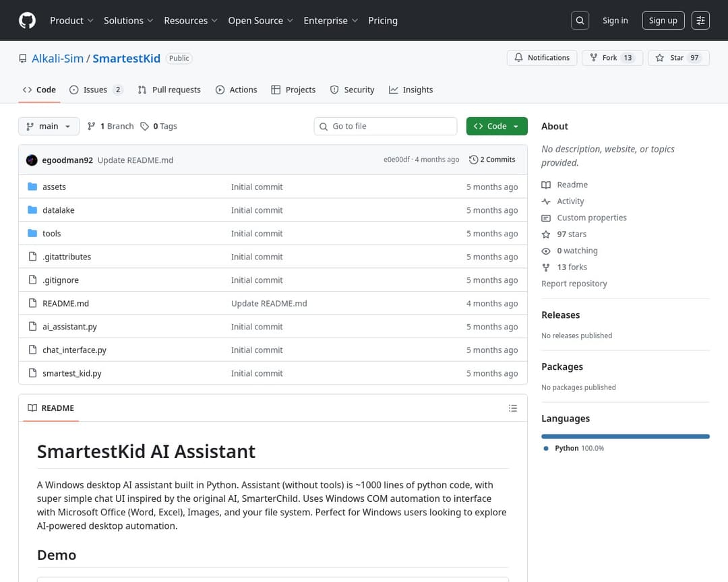Image resolution: width=728 pixels, height=582 pixels.
Task: Watch the repository via the eye icon
Action: pos(546,251)
